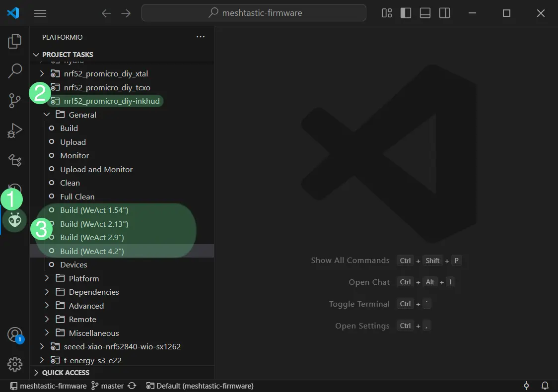
Task: Click the meshtastic-firmware command center search field
Action: (x=254, y=13)
